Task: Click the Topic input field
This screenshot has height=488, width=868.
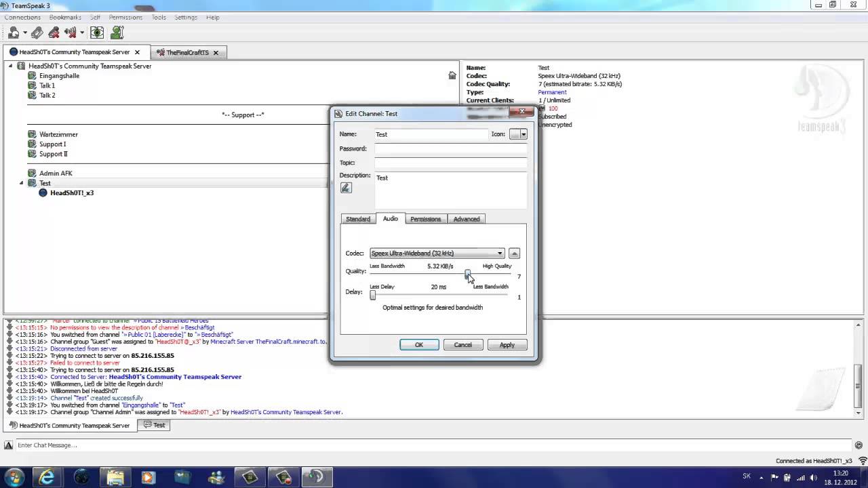Action: [450, 163]
